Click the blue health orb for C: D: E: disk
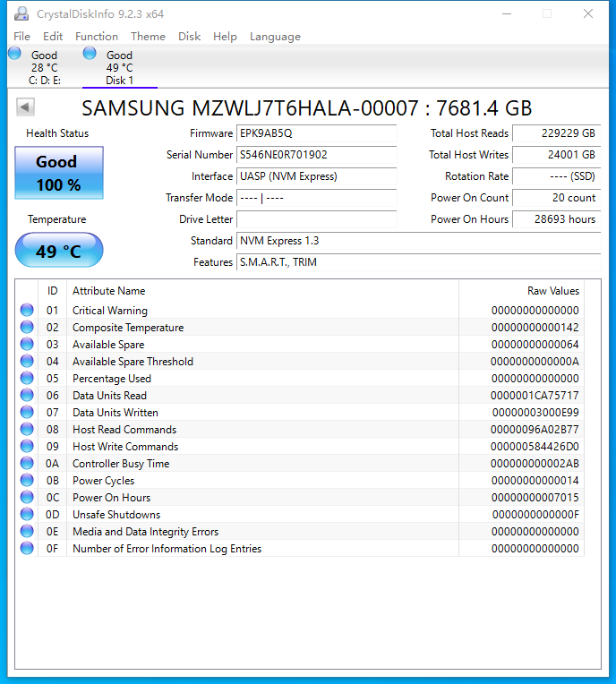The image size is (616, 684). point(14,53)
